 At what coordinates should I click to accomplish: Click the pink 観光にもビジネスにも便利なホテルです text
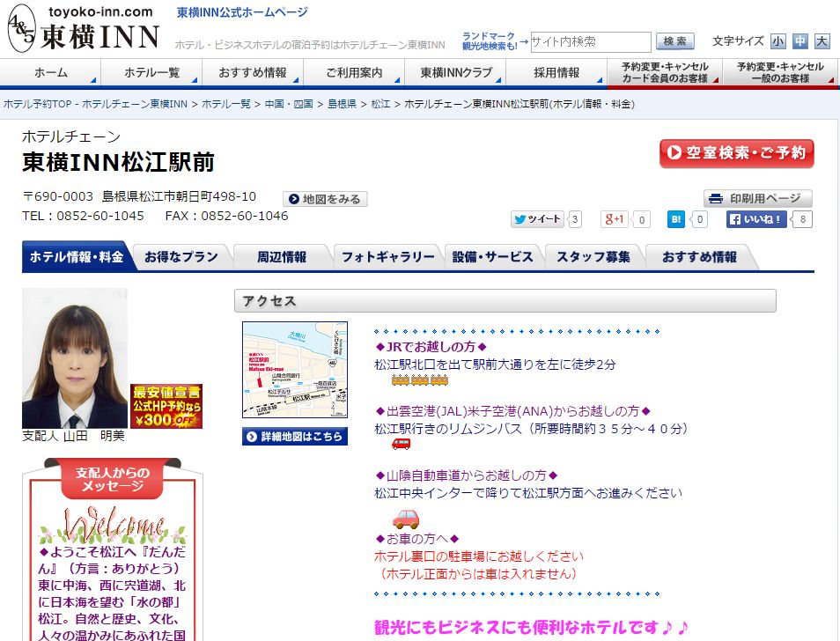(531, 627)
